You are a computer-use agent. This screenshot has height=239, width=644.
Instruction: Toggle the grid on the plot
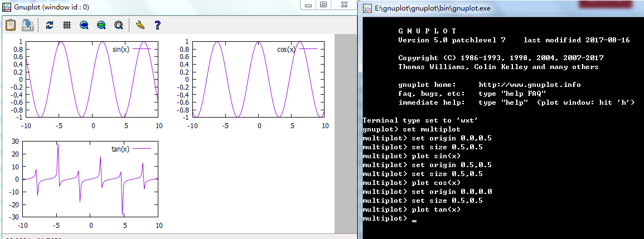click(x=67, y=25)
